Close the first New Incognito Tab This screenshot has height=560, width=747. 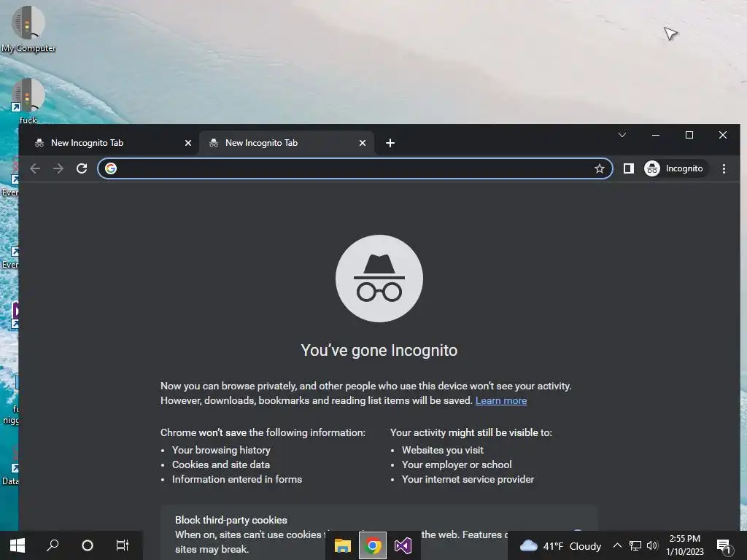[188, 143]
